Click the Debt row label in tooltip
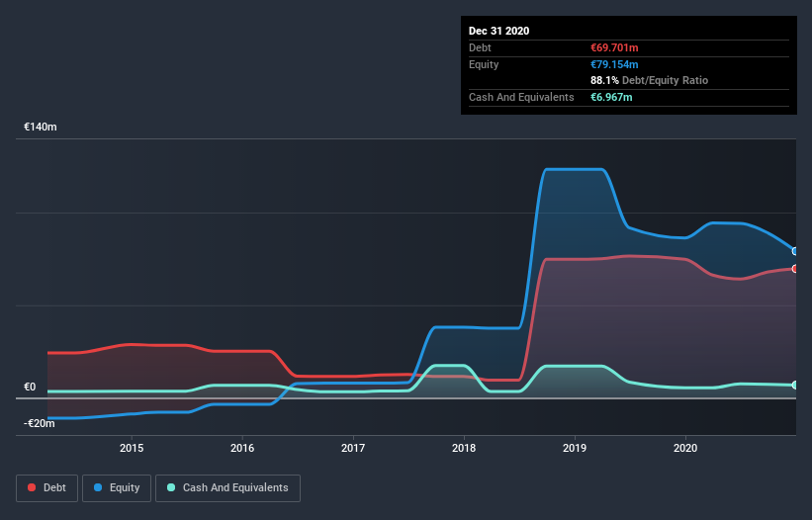The image size is (812, 520). point(480,48)
